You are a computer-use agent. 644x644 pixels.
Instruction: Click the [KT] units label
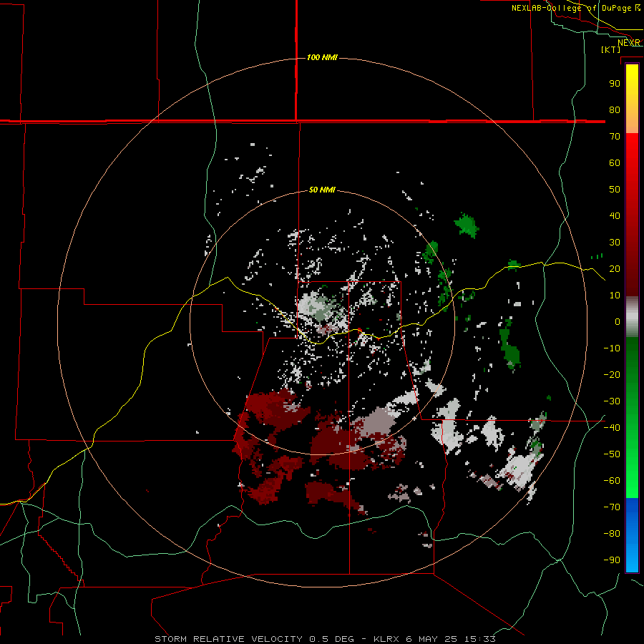611,49
